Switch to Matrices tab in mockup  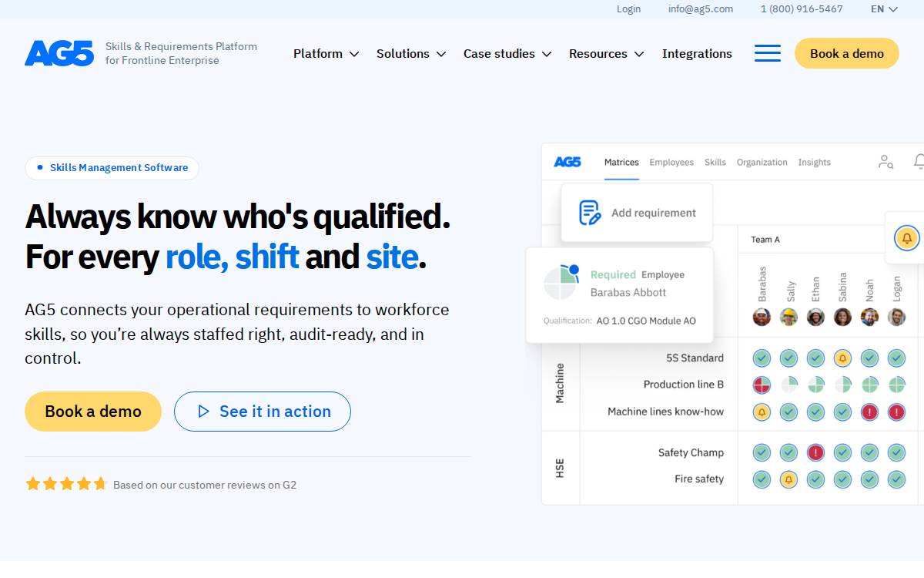[621, 162]
